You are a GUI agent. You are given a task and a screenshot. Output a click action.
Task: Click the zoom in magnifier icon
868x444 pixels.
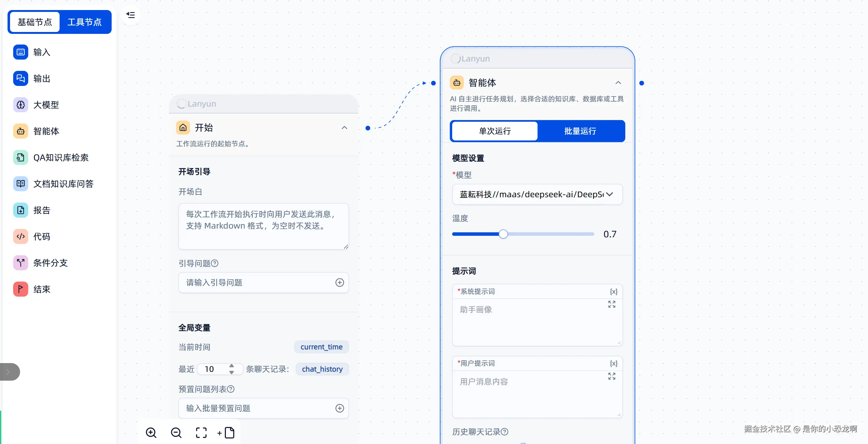[x=151, y=432]
